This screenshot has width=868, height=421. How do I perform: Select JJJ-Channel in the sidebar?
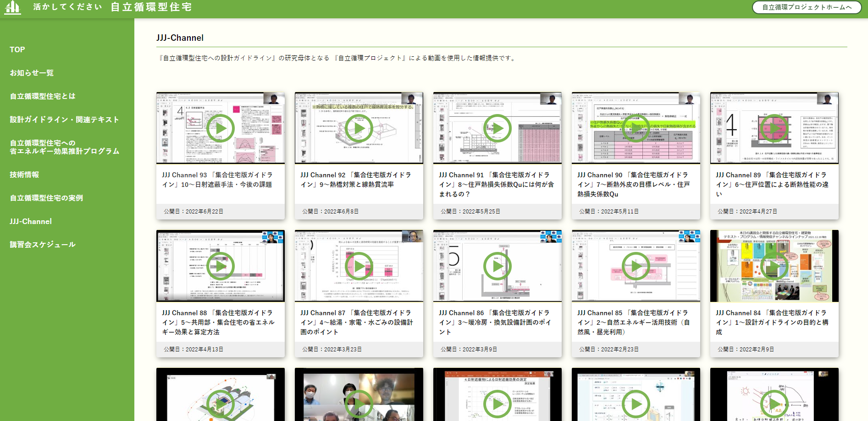pyautogui.click(x=31, y=221)
